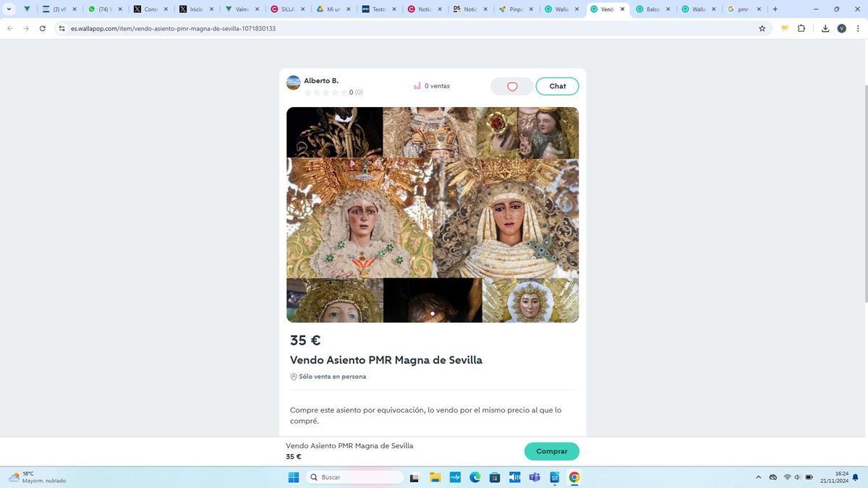The width and height of the screenshot is (868, 488).
Task: Open Chrome downloads icon
Action: coord(825,28)
